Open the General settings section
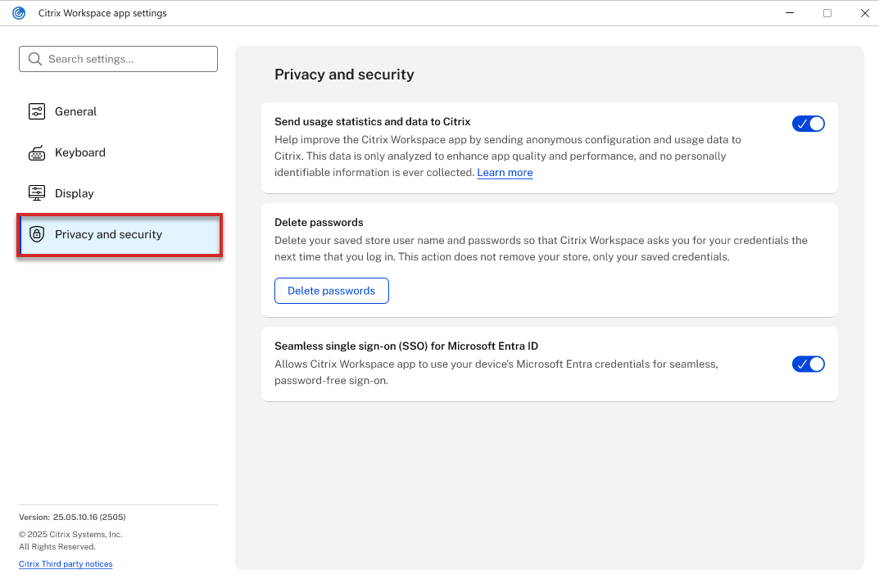The width and height of the screenshot is (879, 588). tap(118, 111)
